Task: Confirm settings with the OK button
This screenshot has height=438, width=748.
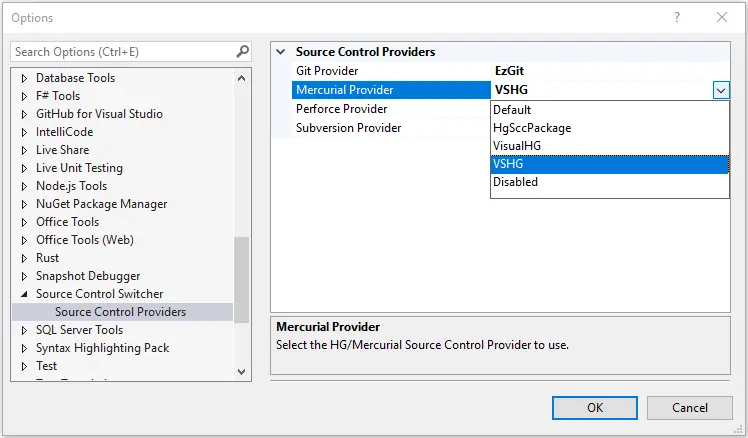Action: point(594,408)
